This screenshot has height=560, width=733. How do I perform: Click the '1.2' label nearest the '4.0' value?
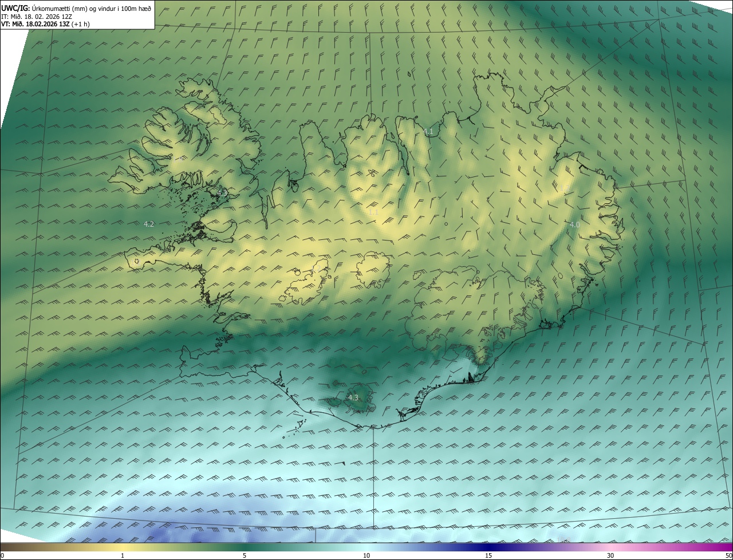coord(565,188)
